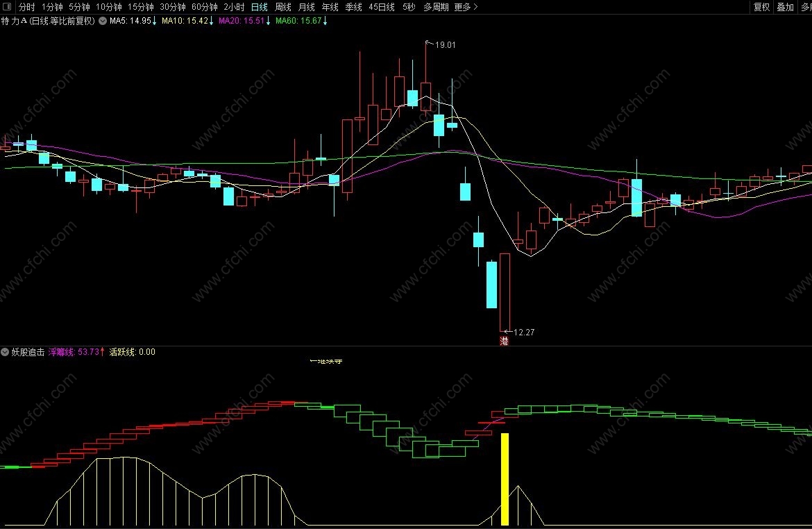Click the tall red candlestick at the 12.27 low
The image size is (812, 529).
click(505, 292)
